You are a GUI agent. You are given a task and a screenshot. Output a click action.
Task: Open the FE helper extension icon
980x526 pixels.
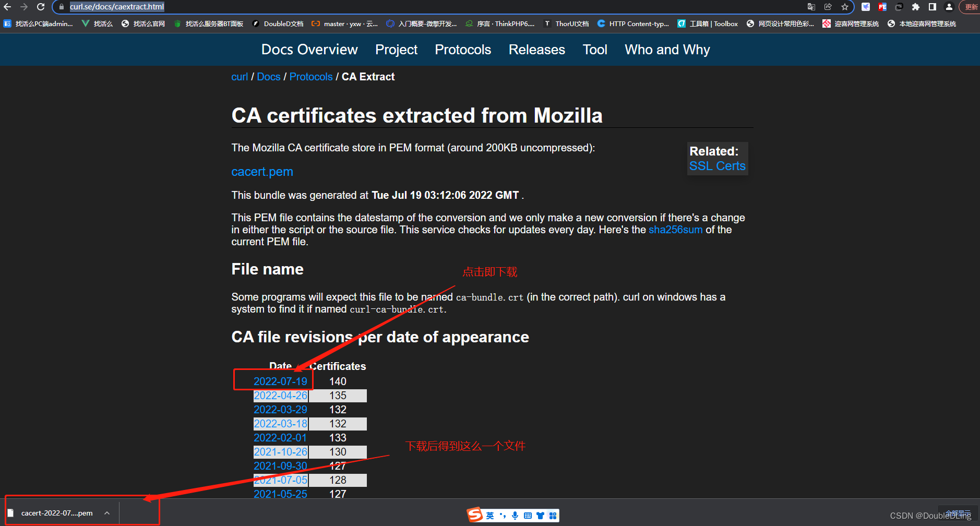tap(882, 7)
